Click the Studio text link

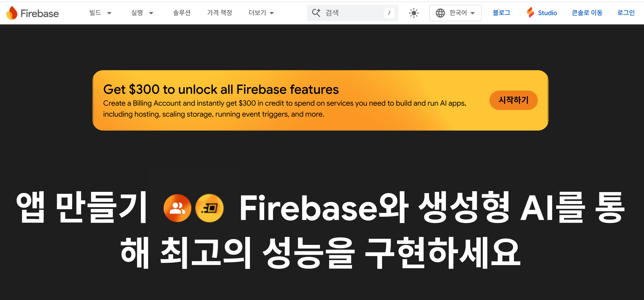click(x=547, y=13)
